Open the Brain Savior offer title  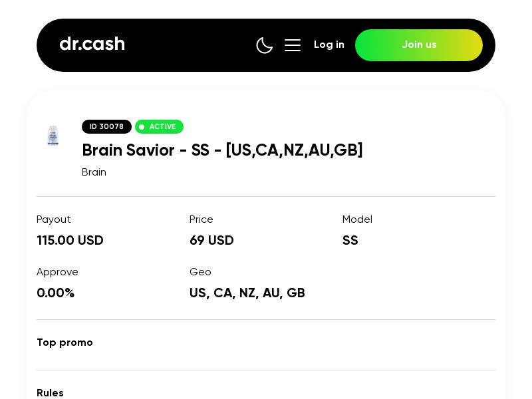222,150
